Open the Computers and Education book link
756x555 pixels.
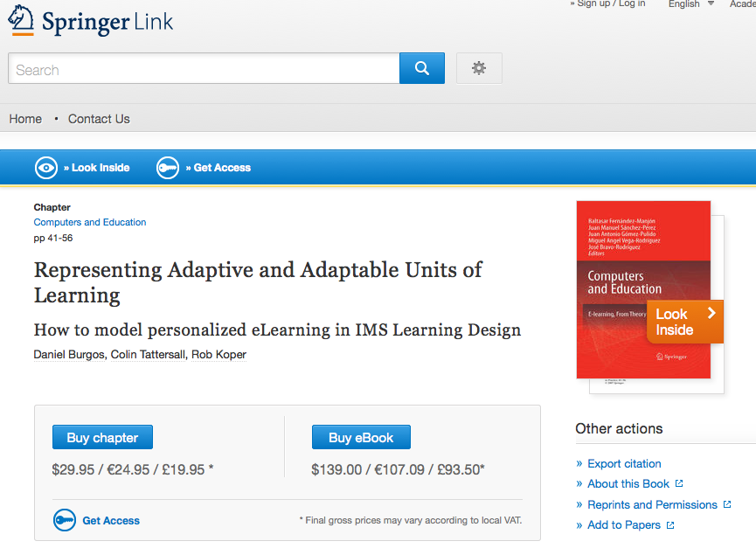[90, 222]
